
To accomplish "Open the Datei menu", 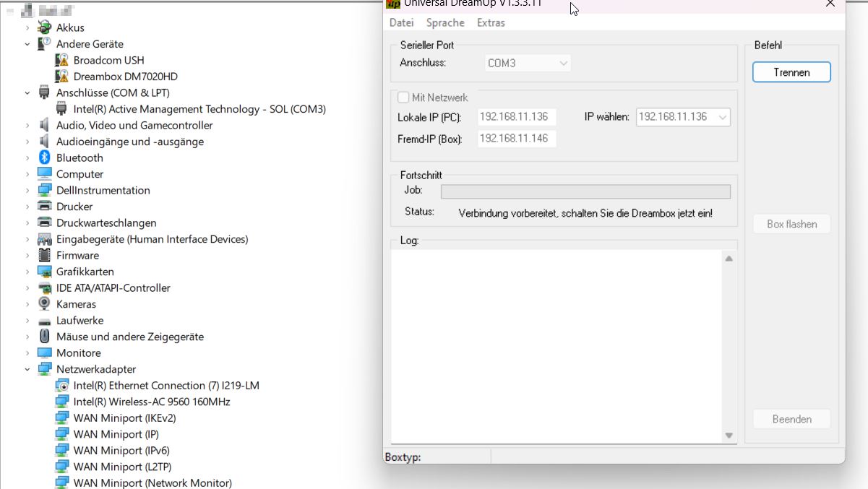I will point(401,23).
